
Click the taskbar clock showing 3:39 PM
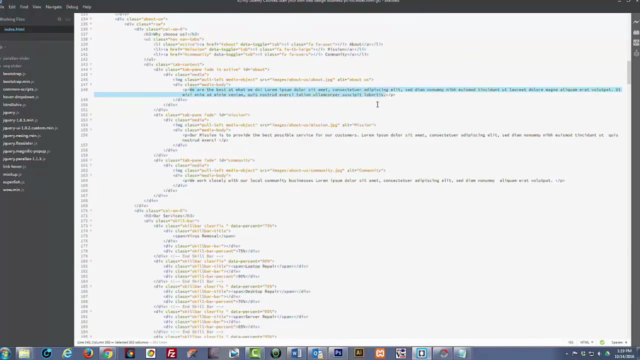tap(624, 353)
